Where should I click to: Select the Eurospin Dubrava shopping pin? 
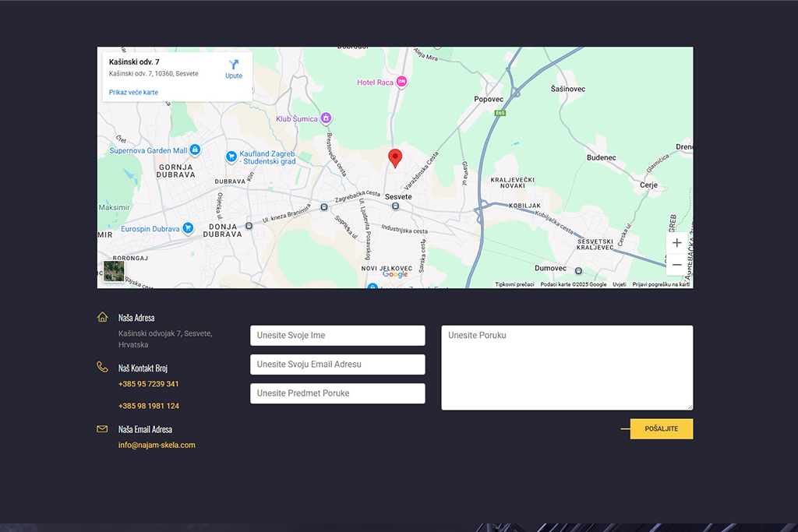(187, 228)
